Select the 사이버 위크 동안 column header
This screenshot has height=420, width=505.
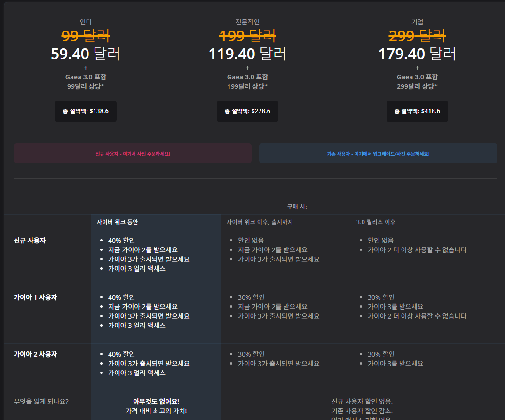click(x=118, y=222)
